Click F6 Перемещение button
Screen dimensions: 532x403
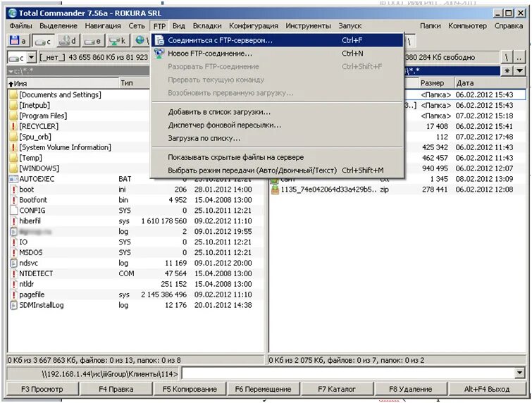(x=264, y=389)
